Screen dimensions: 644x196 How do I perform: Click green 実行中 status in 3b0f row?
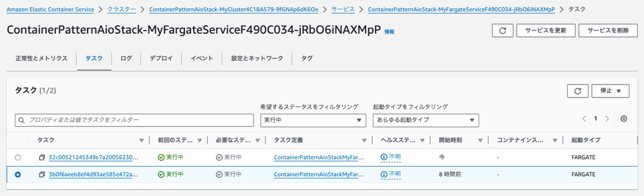(x=171, y=175)
